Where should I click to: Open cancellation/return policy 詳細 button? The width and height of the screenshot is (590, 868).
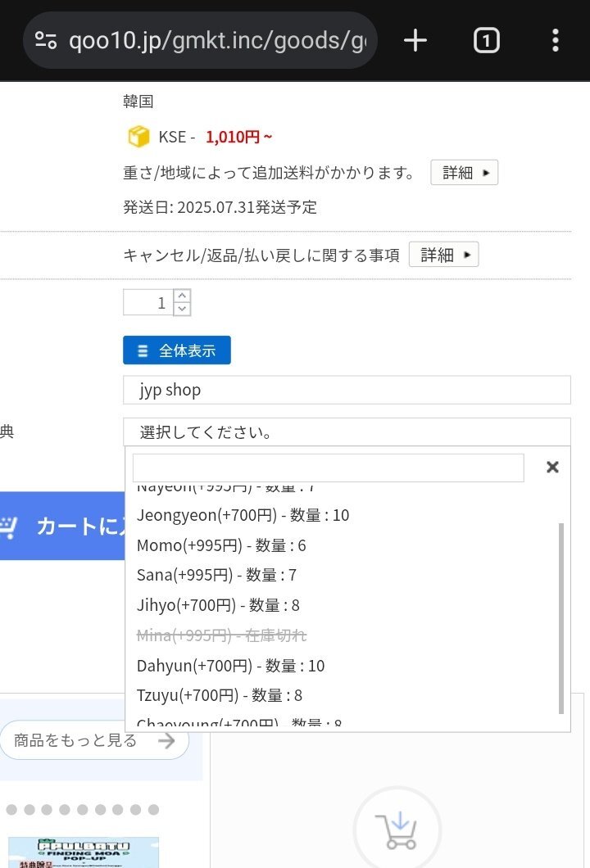[x=444, y=255]
